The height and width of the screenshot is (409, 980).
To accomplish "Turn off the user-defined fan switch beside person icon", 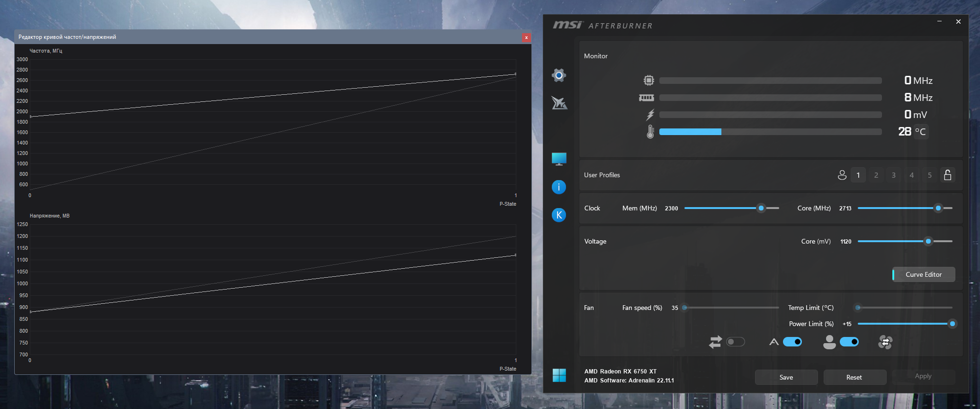I will pos(849,342).
